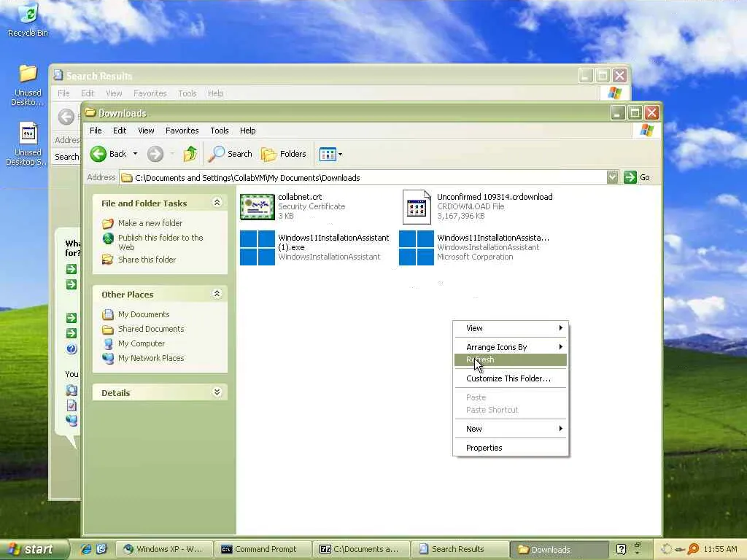The height and width of the screenshot is (560, 747).
Task: Click the Make a new folder icon
Action: pyautogui.click(x=108, y=223)
